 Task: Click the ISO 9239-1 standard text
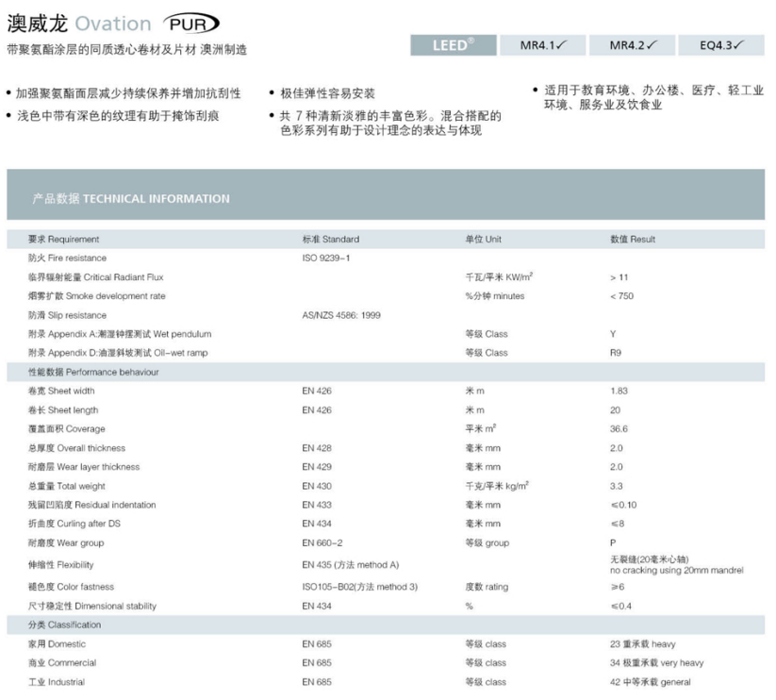pos(325,258)
